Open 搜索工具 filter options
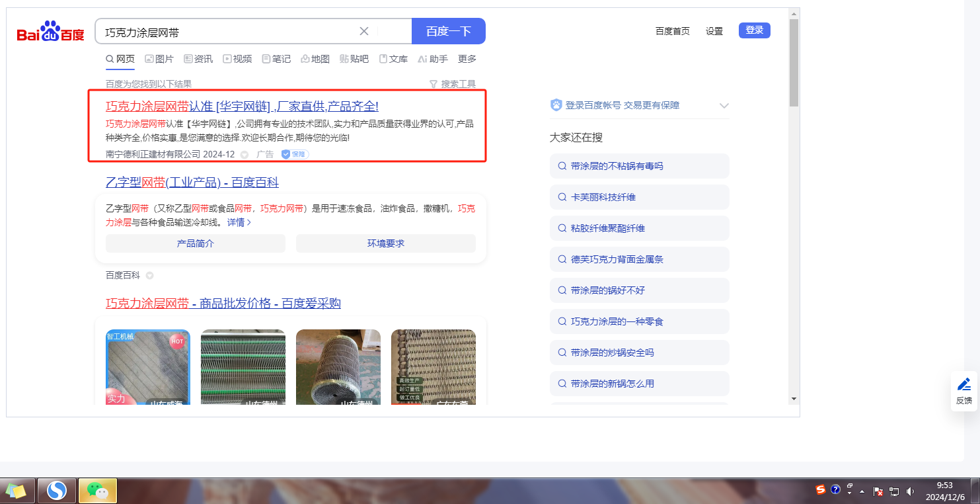This screenshot has height=504, width=980. (x=453, y=84)
